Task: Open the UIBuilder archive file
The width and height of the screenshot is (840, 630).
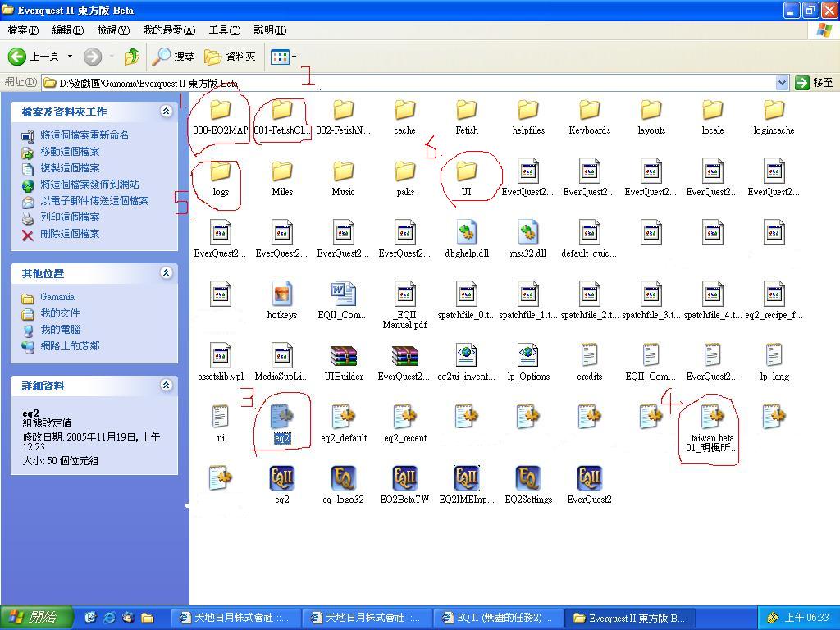Action: (x=344, y=357)
